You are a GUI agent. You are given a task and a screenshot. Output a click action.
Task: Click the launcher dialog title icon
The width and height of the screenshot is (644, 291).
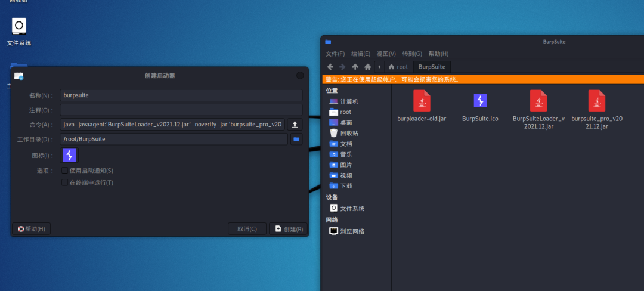[18, 76]
